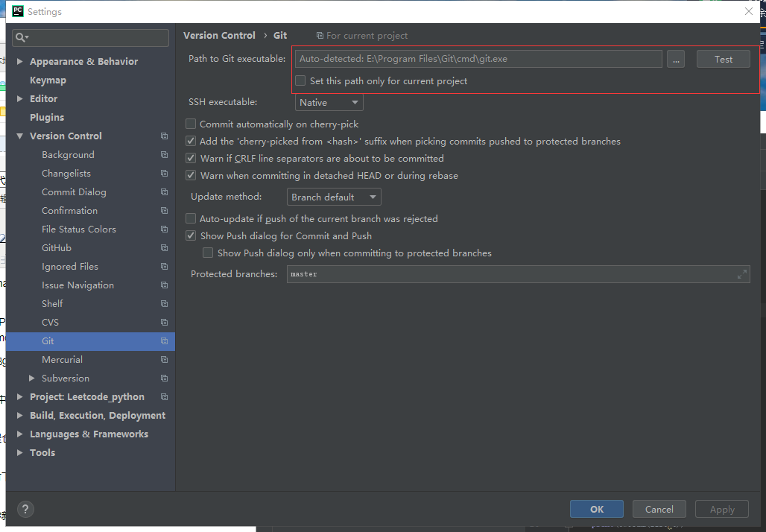This screenshot has height=532, width=766.
Task: Click the Path to Git executable field
Action: [x=478, y=59]
